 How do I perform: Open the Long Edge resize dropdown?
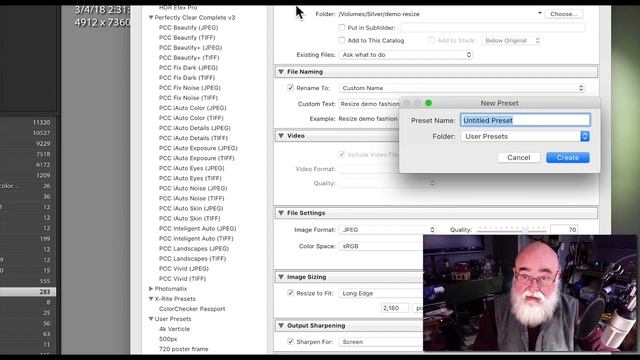380,293
